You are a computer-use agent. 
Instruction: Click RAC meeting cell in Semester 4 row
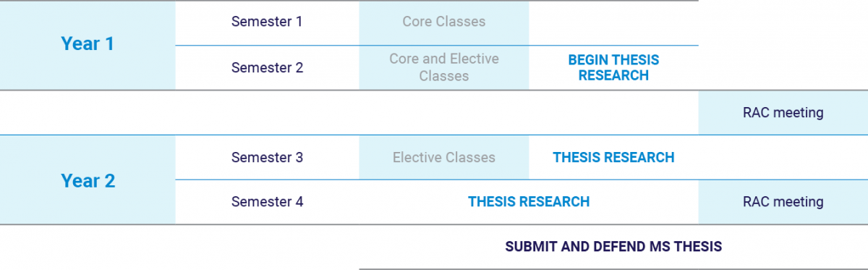(x=783, y=202)
